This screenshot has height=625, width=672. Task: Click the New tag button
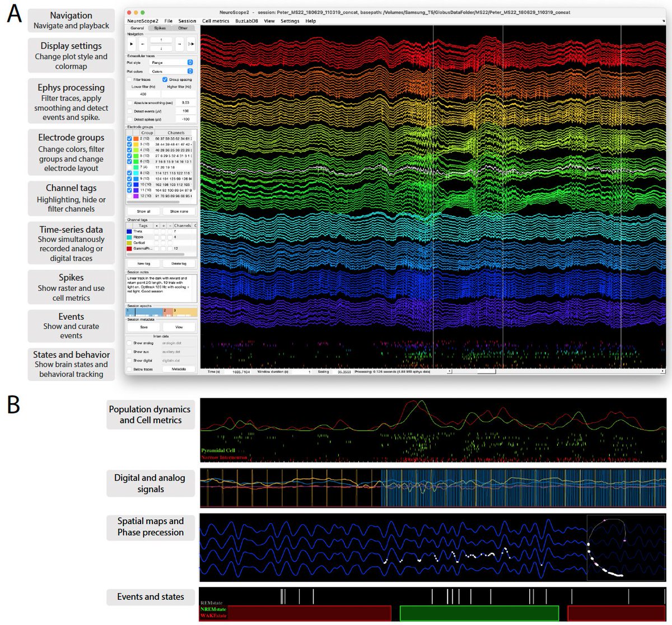pyautogui.click(x=143, y=264)
